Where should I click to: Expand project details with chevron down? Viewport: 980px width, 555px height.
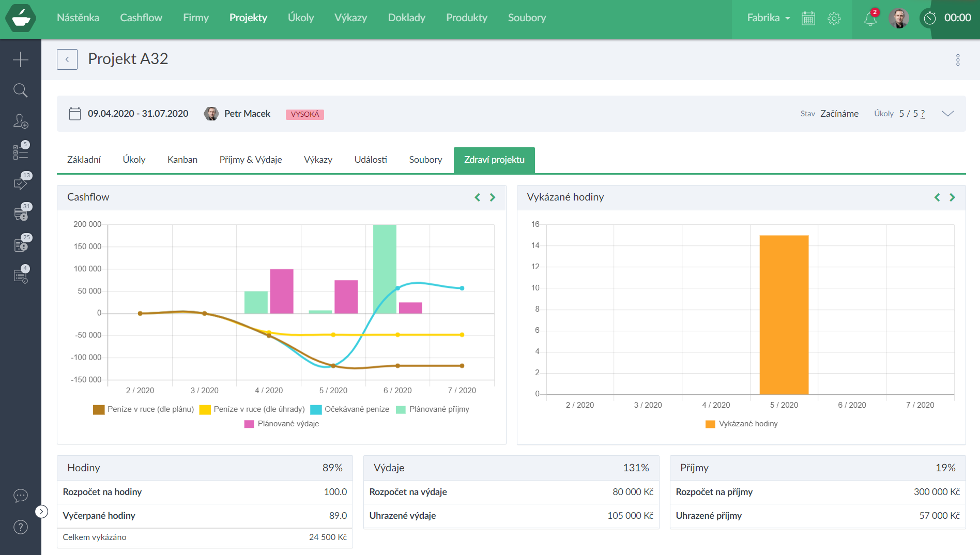(x=947, y=114)
